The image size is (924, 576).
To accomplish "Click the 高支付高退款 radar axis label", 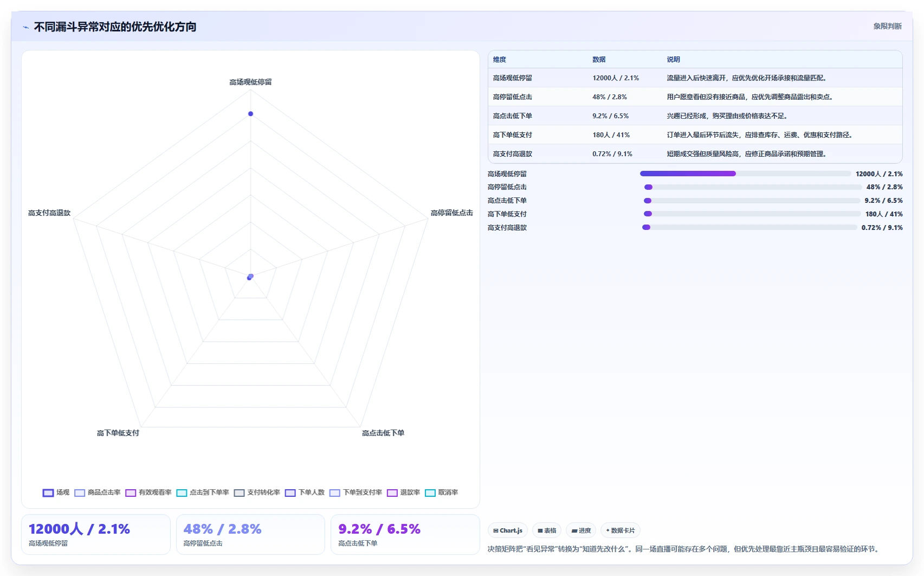I will [x=49, y=213].
